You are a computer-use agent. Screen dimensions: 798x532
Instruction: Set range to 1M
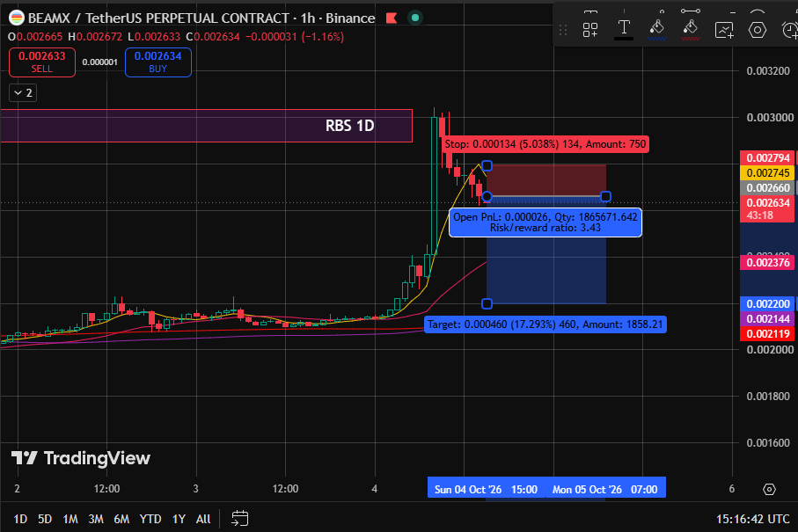pos(70,519)
